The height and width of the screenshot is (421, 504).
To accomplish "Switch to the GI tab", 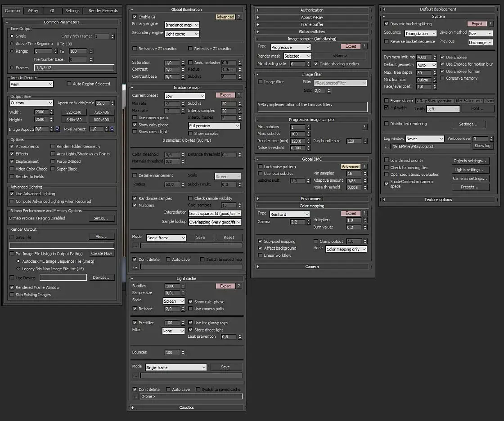I will click(52, 11).
